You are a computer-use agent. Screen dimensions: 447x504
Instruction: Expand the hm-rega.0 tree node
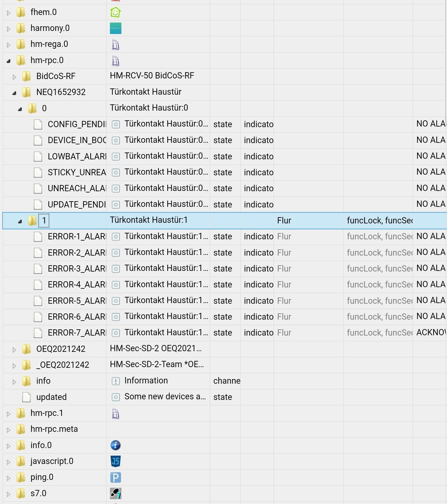pos(9,45)
